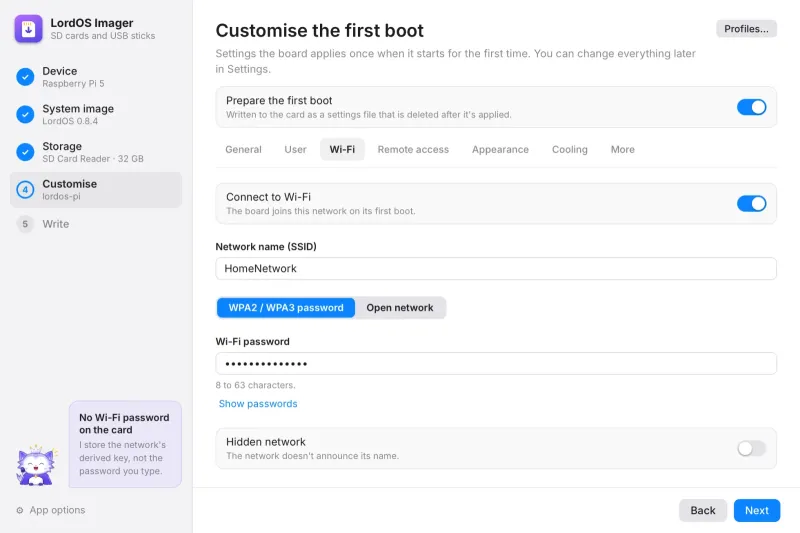This screenshot has width=800, height=533.
Task: Click the "8 to 63 characters." hint text
Action: pyautogui.click(x=256, y=385)
